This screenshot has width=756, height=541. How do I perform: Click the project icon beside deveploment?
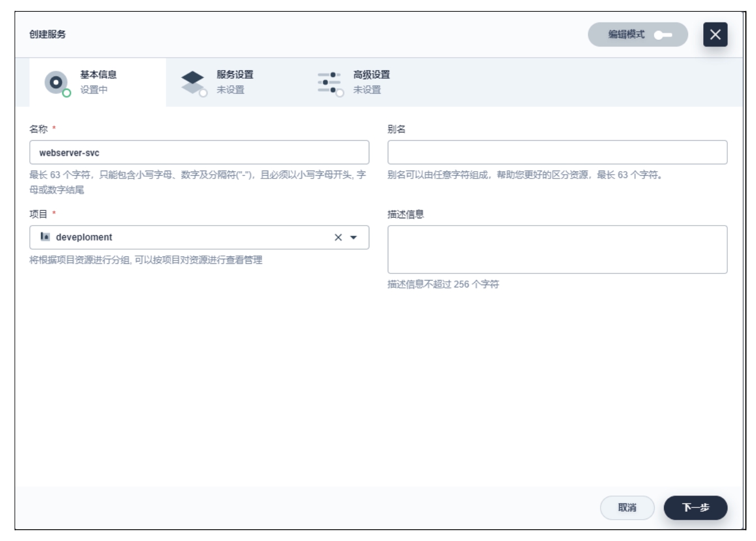(45, 237)
